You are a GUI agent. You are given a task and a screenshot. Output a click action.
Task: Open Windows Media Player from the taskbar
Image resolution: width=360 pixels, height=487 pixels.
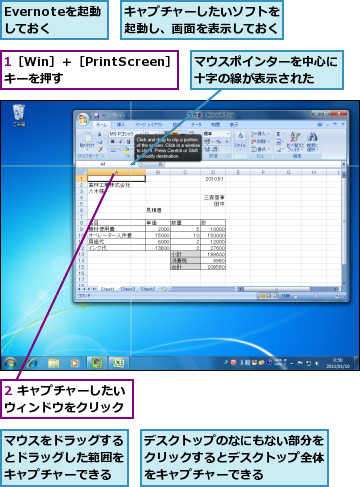(75, 363)
